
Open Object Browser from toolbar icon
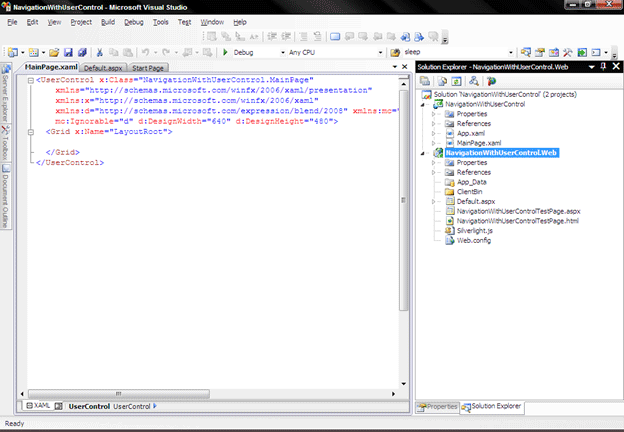coord(554,52)
